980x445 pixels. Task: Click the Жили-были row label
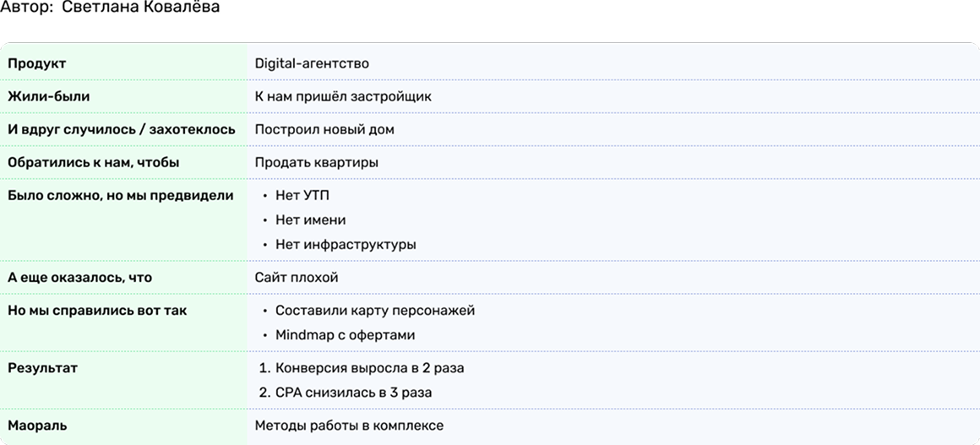(x=48, y=96)
